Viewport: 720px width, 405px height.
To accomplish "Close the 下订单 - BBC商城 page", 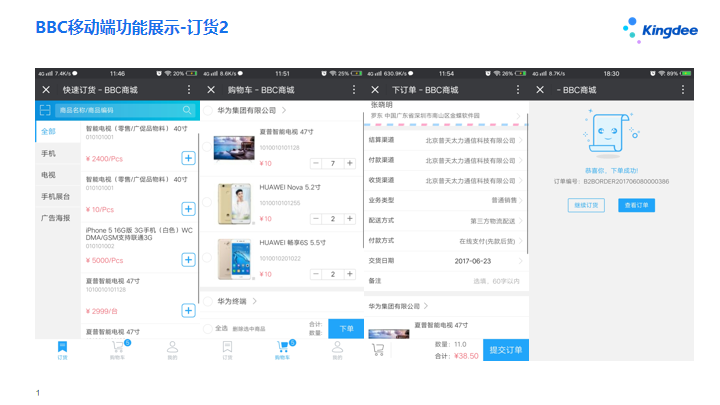I will point(375,90).
